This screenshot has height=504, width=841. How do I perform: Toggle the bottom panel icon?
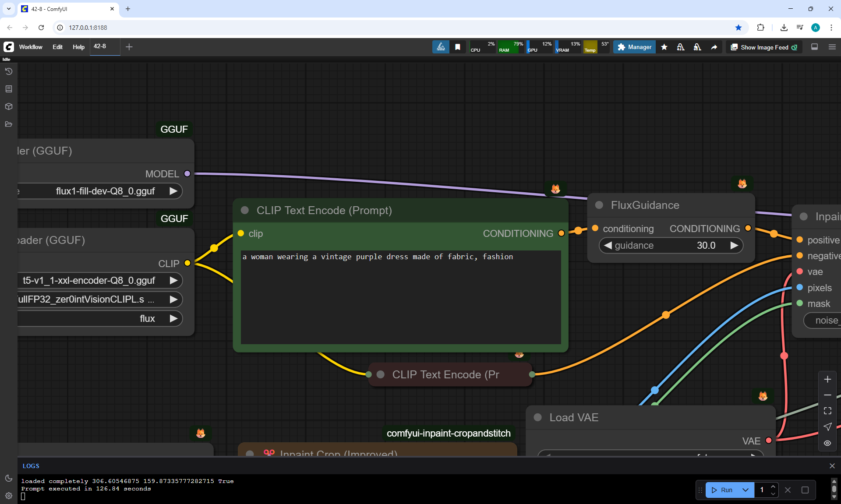(814, 47)
